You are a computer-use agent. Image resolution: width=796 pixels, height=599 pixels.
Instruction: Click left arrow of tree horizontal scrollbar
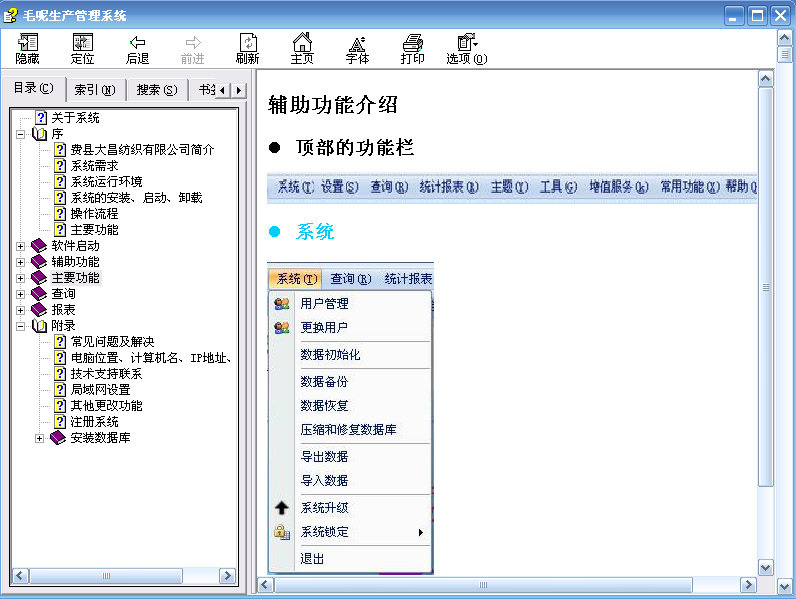pos(20,576)
